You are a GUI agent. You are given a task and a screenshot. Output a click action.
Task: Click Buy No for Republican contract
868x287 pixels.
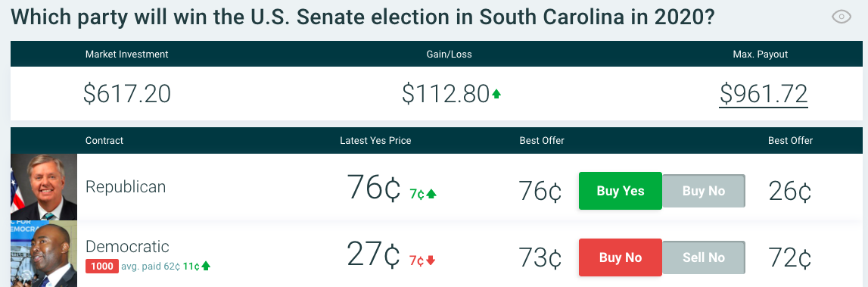coord(704,191)
